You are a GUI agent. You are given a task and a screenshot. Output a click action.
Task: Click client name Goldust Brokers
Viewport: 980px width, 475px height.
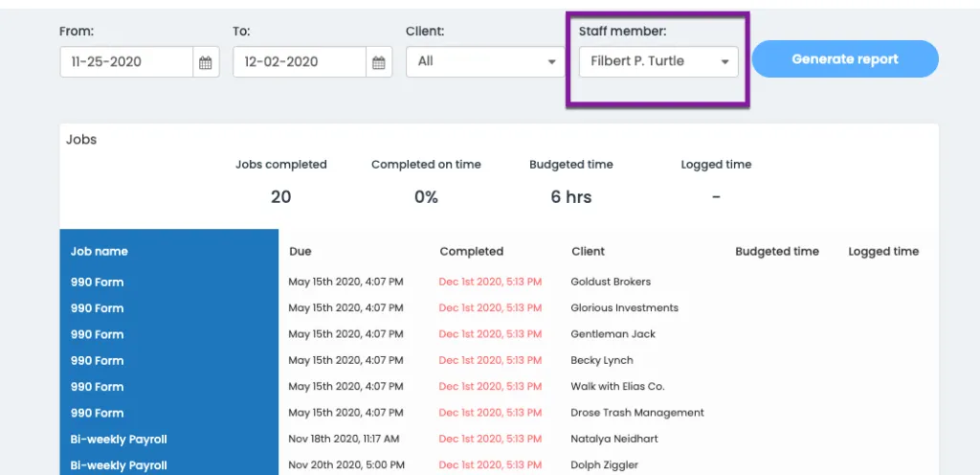(611, 282)
